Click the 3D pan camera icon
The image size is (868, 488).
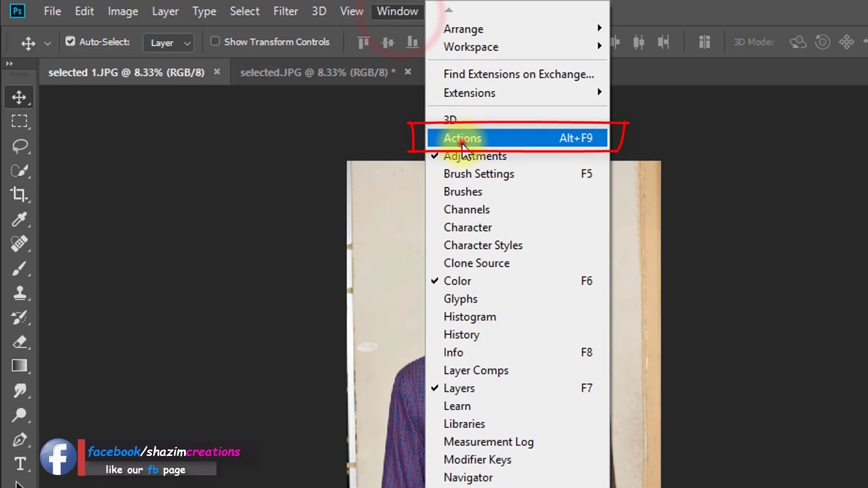tap(846, 42)
